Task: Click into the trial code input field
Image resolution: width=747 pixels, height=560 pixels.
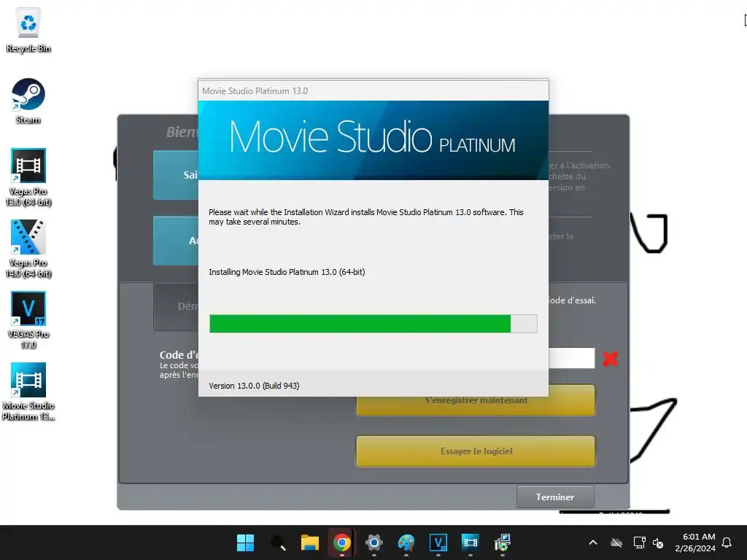Action: 572,358
